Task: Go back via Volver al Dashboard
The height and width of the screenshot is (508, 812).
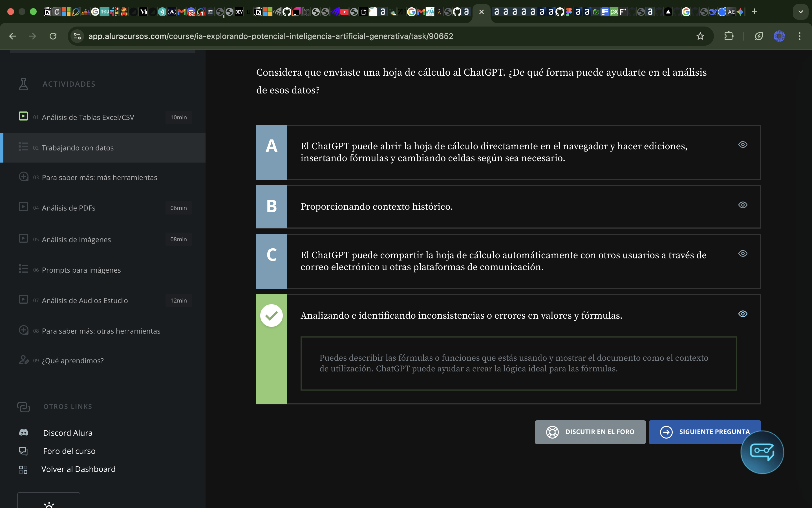Action: coord(78,469)
